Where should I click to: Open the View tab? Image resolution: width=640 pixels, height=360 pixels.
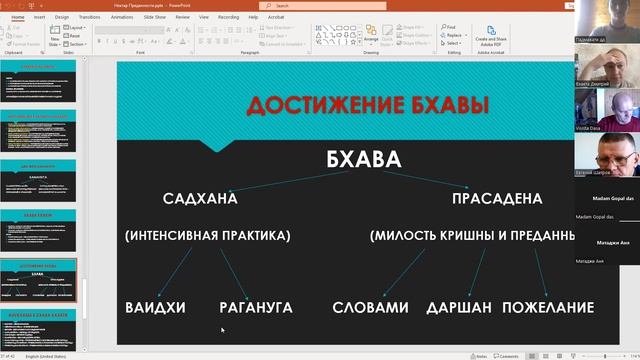[204, 17]
